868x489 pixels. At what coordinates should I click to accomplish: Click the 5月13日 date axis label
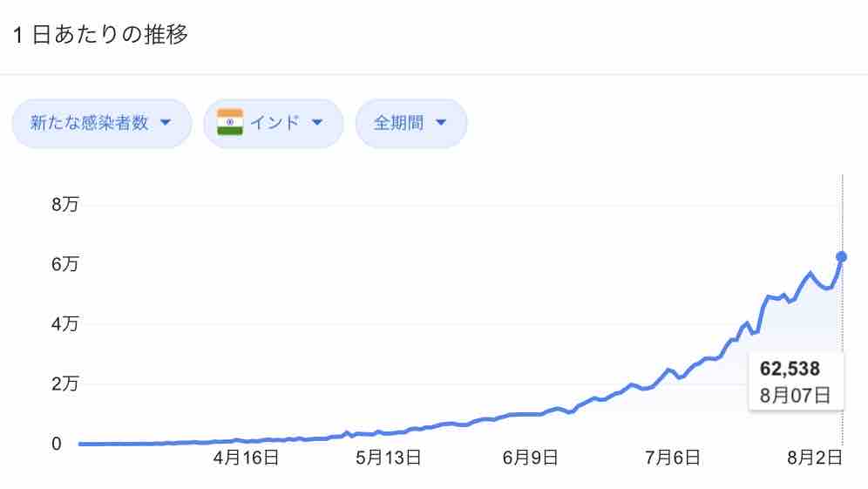(x=388, y=458)
